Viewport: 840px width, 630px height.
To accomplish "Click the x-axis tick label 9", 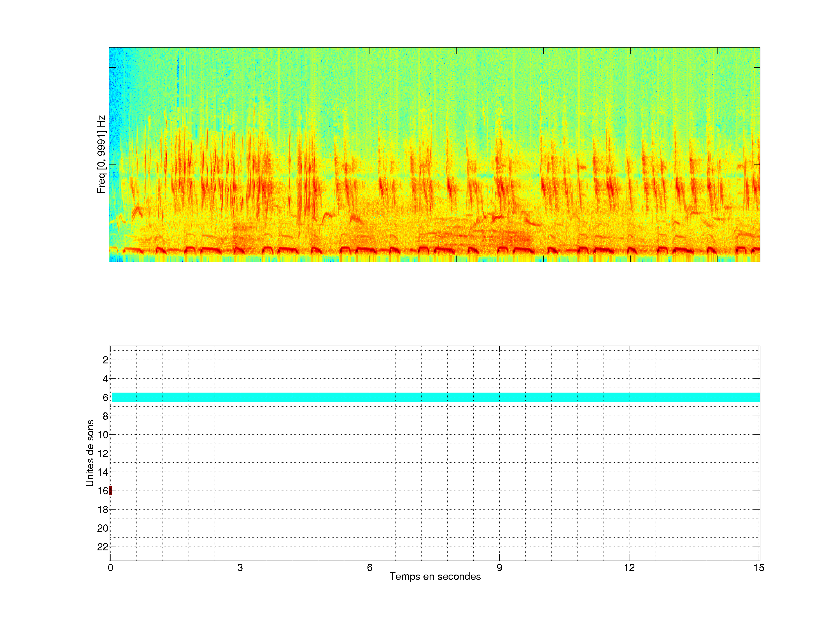I will (499, 568).
